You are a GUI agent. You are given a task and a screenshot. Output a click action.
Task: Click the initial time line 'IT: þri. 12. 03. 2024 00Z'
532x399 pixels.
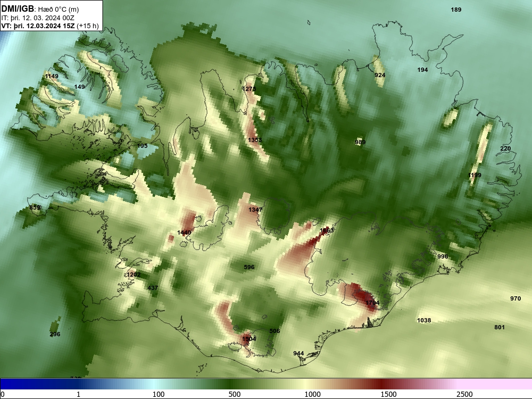tap(38, 18)
